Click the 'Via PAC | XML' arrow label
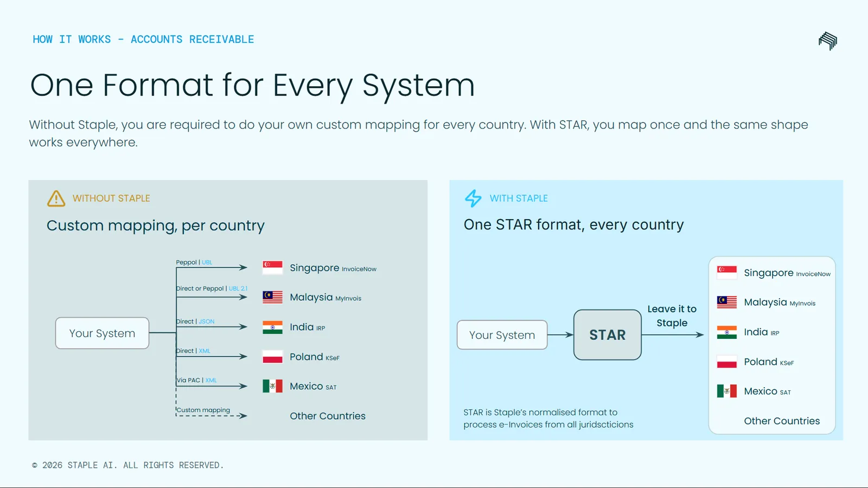The height and width of the screenshot is (488, 868). coord(196,380)
